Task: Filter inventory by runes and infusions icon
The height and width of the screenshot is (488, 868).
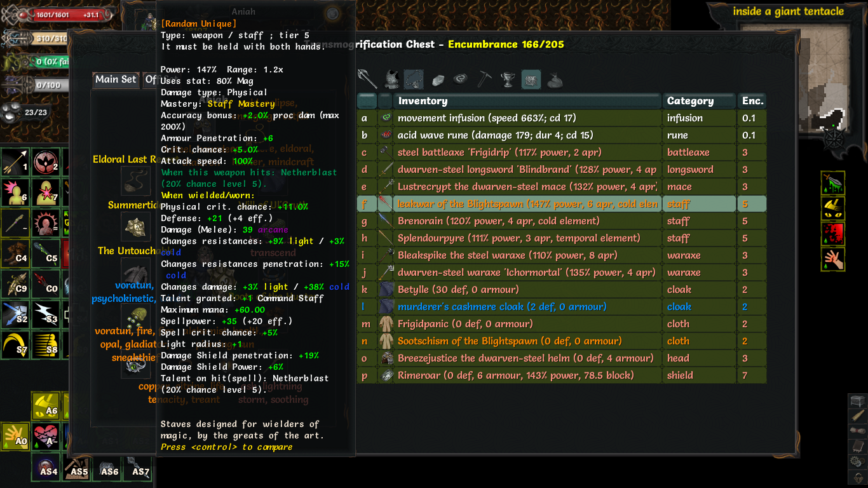Action: pos(461,79)
